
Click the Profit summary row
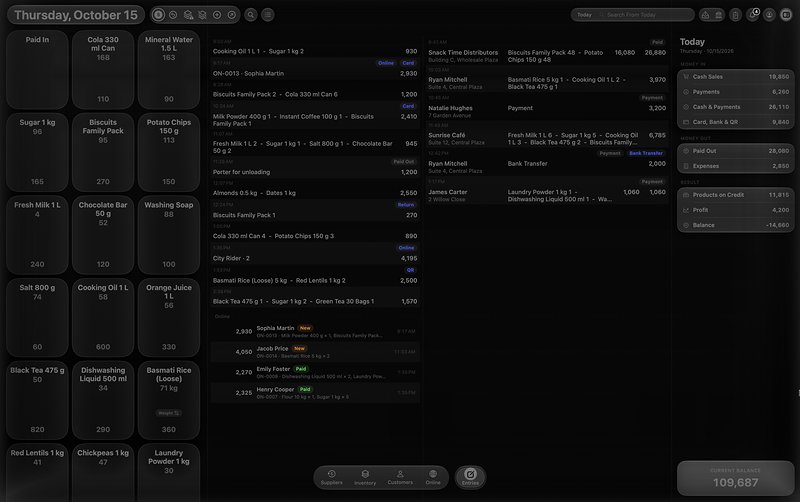click(735, 210)
